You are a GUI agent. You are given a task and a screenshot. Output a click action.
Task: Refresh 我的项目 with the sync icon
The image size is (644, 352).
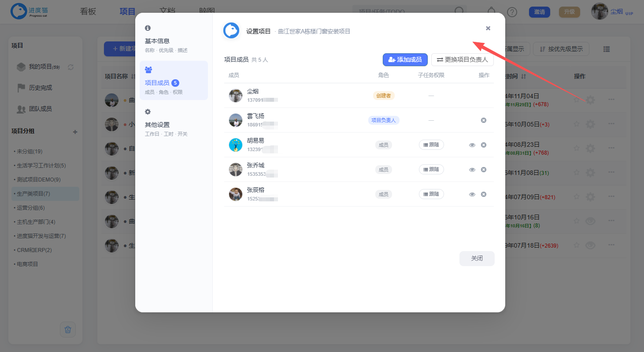70,67
